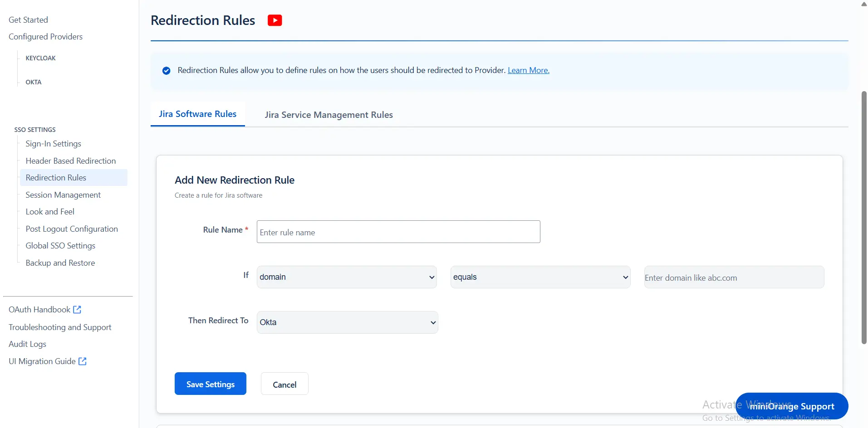Switch to the Jira Software Rules tab
The image size is (868, 428).
tap(198, 114)
